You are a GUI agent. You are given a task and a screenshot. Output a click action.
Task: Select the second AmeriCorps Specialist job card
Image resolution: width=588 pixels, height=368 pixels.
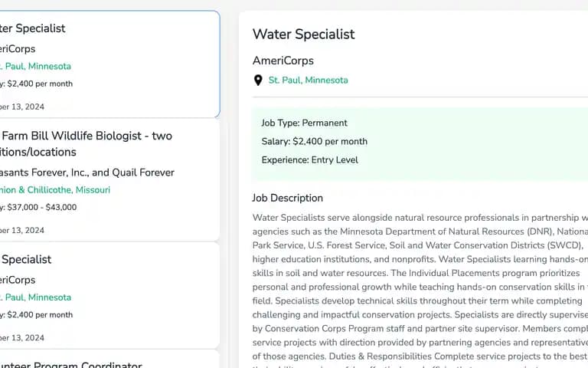point(109,295)
